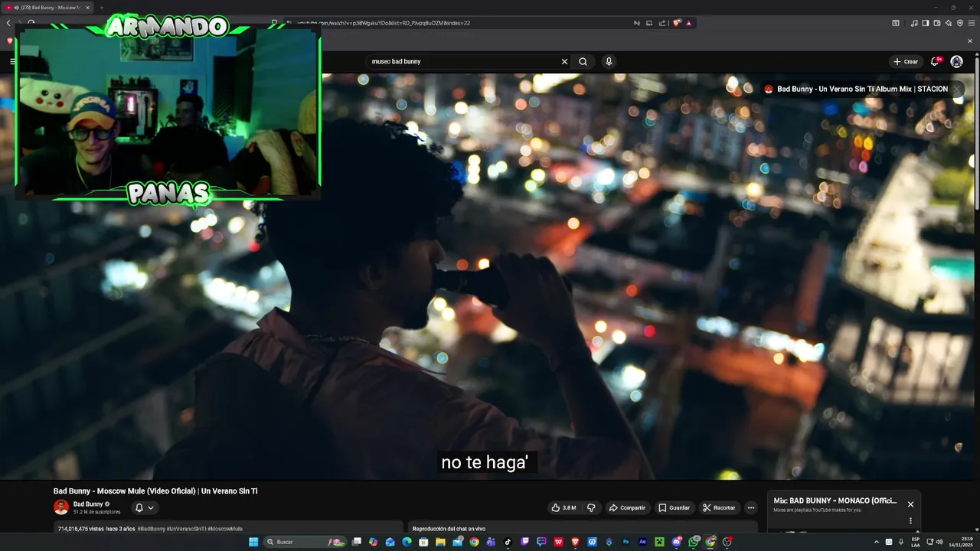
Task: Click the #BadBunny hashtag link
Action: point(151,529)
